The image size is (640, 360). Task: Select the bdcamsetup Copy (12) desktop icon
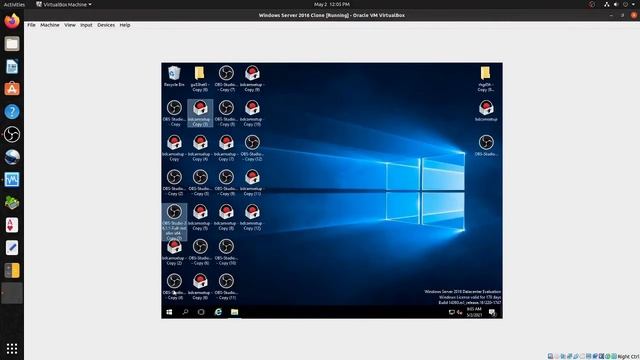click(x=252, y=217)
